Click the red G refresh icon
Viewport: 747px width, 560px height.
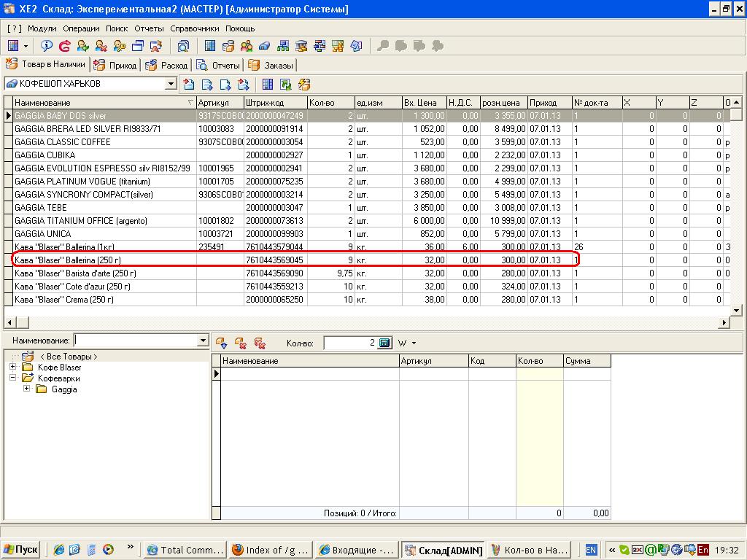click(x=65, y=46)
